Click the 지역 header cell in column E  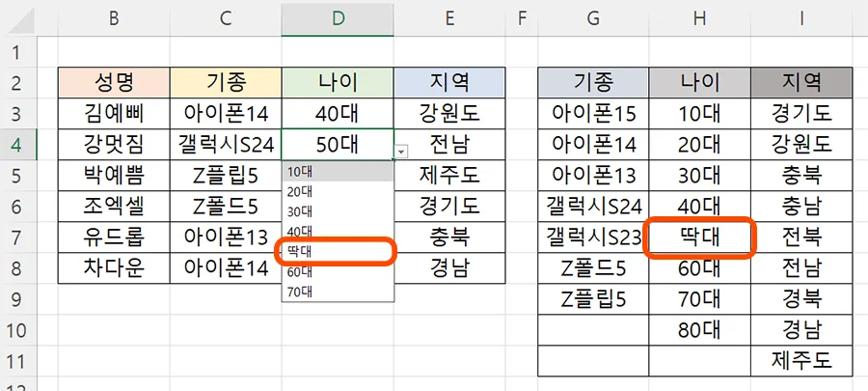[x=449, y=82]
